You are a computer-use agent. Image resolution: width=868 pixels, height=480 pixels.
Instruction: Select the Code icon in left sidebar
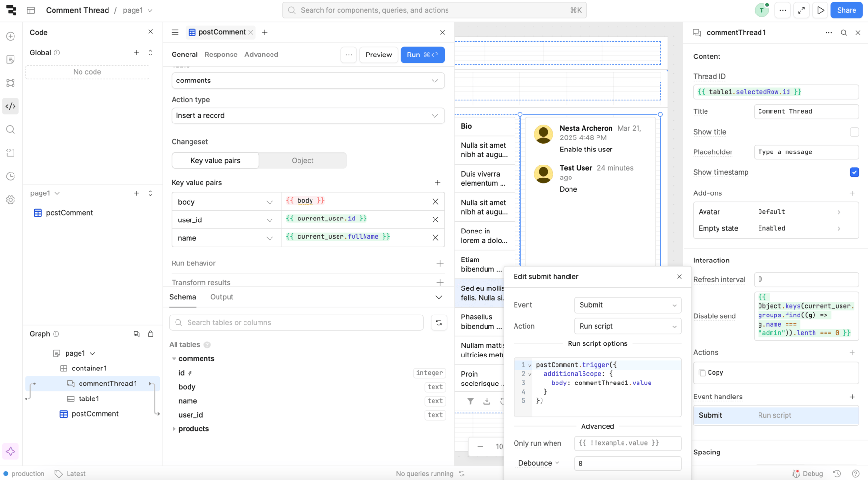[x=11, y=106]
